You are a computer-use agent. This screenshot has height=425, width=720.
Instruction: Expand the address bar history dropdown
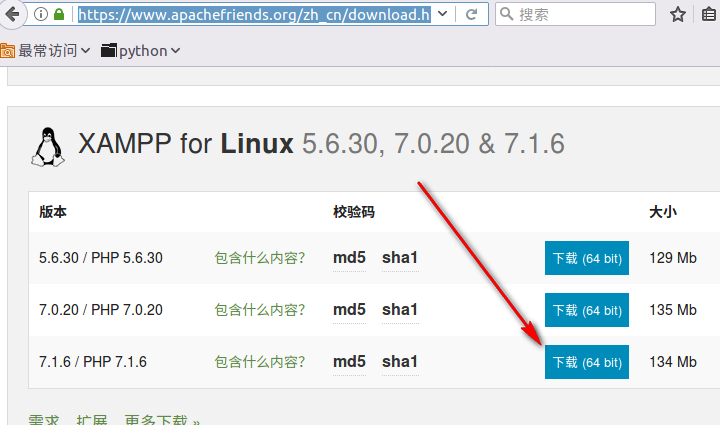tap(443, 14)
